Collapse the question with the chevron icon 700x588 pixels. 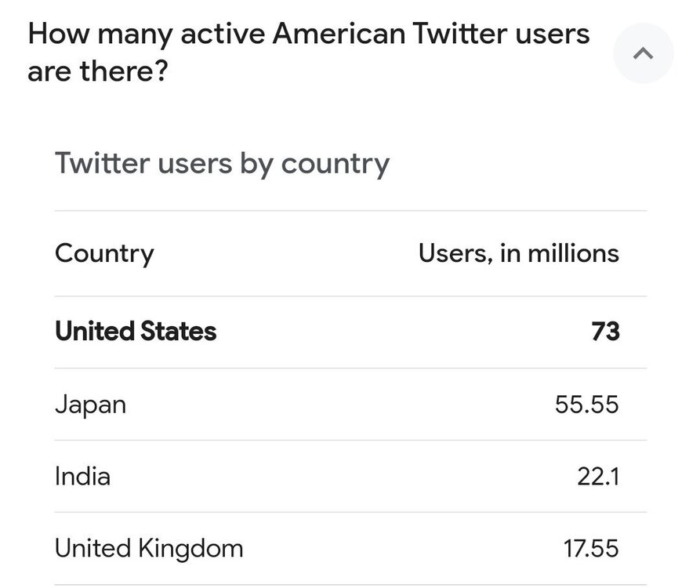click(643, 53)
